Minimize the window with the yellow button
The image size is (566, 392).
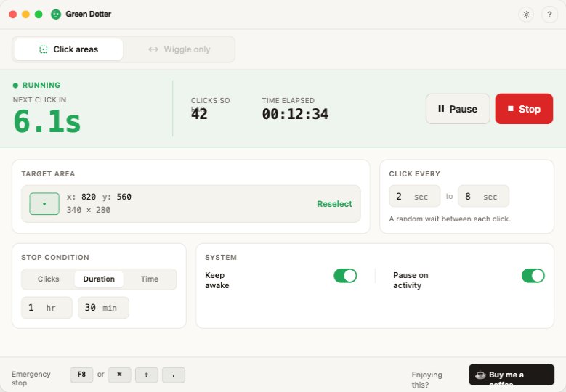tap(25, 15)
